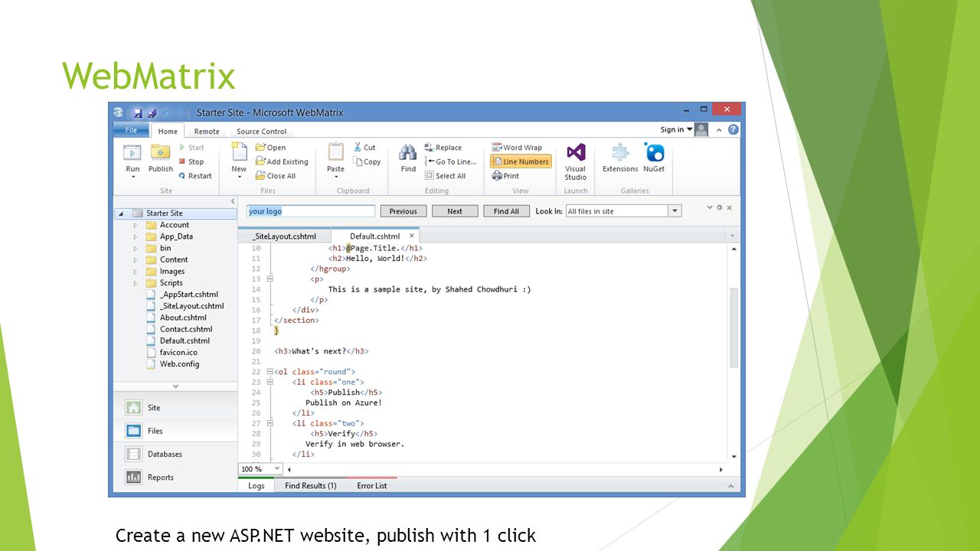Restart the site

coord(194,176)
